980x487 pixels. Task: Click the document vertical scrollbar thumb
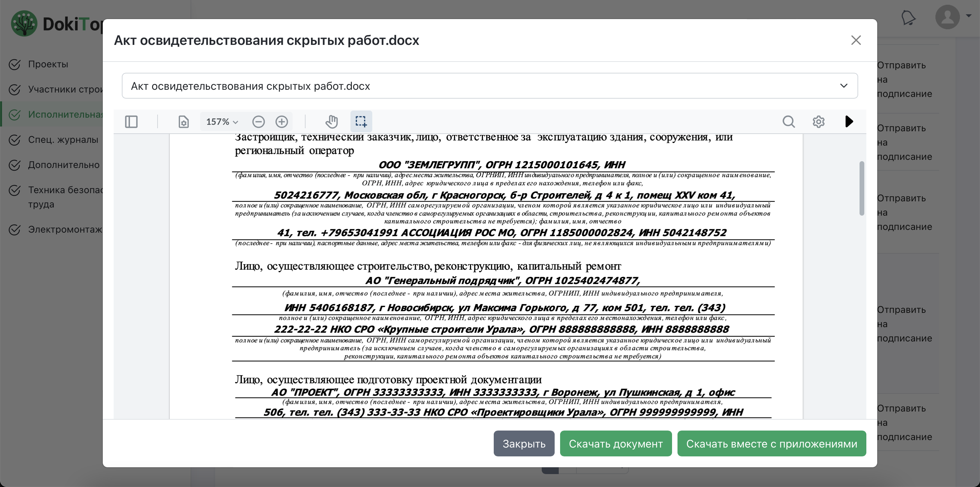tap(861, 188)
